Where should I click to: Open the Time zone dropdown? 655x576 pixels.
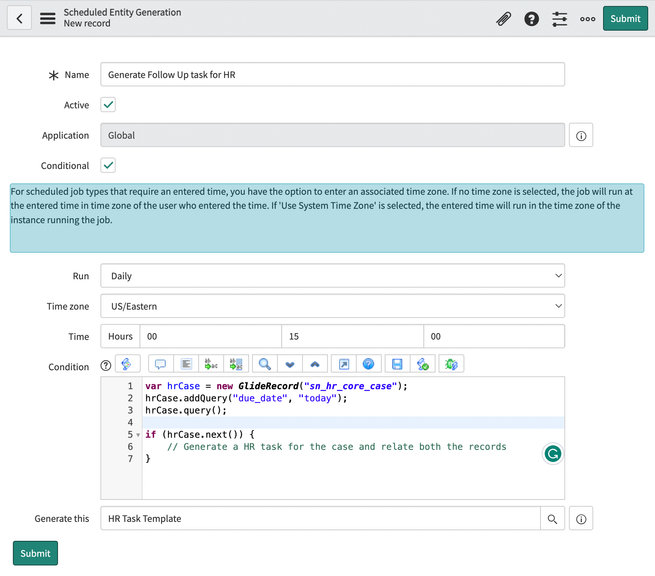[x=333, y=306]
